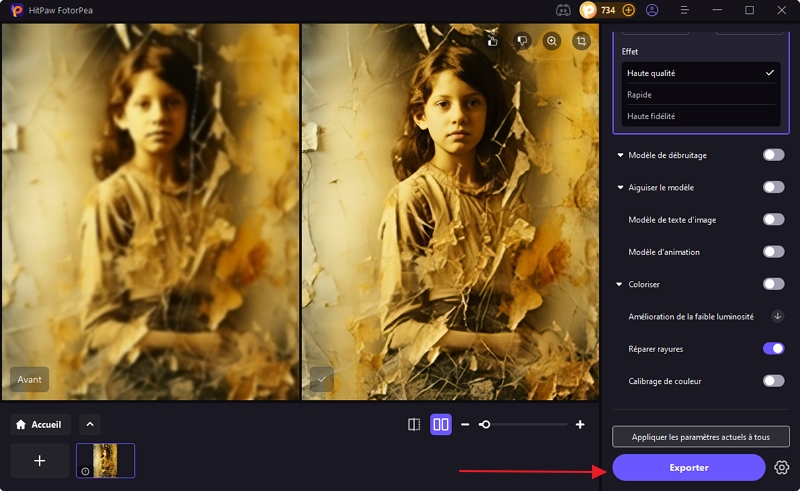Viewport: 800px width, 491px height.
Task: Click the Exporter button
Action: [689, 468]
